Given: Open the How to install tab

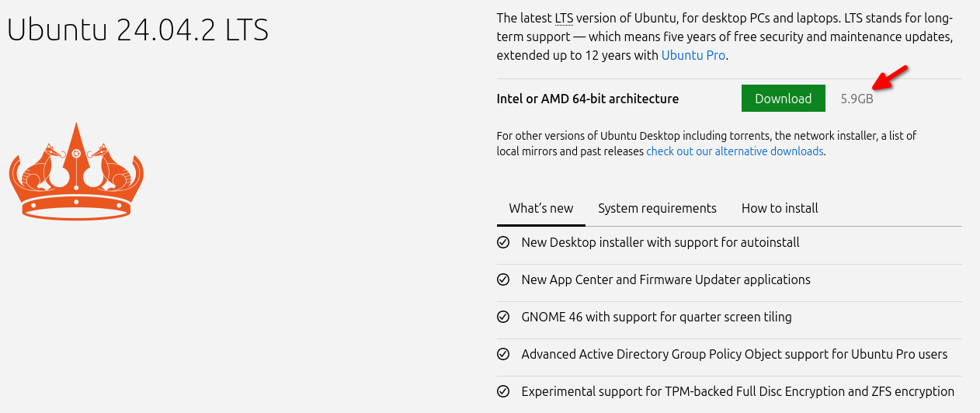Looking at the screenshot, I should pos(780,208).
